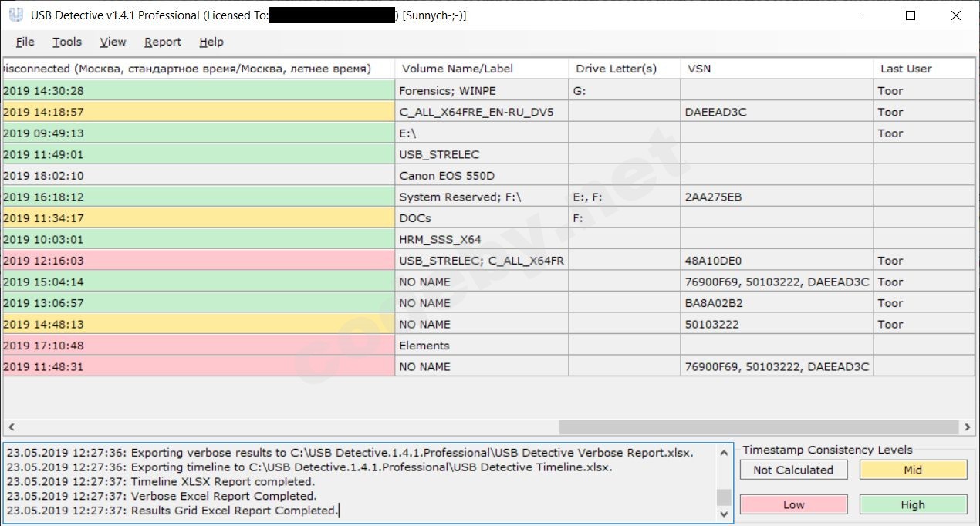Sort by Disconnected timestamp column header
980x526 pixels.
click(198, 69)
